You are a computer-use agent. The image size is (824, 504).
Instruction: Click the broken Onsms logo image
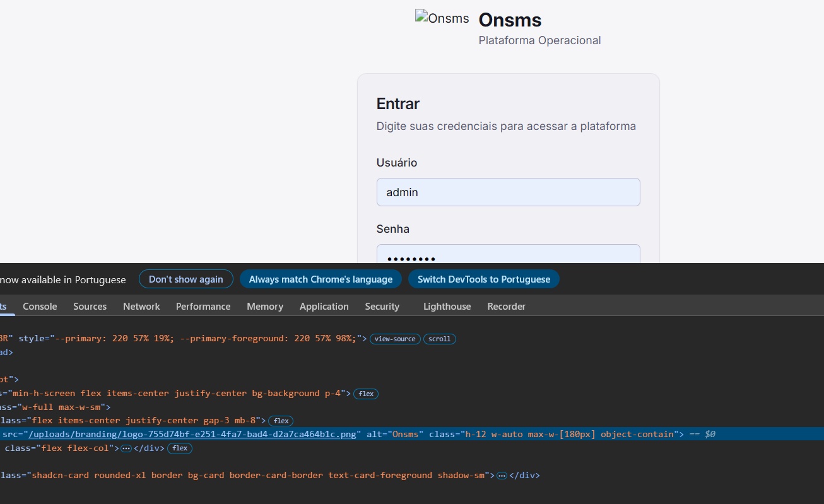[442, 19]
